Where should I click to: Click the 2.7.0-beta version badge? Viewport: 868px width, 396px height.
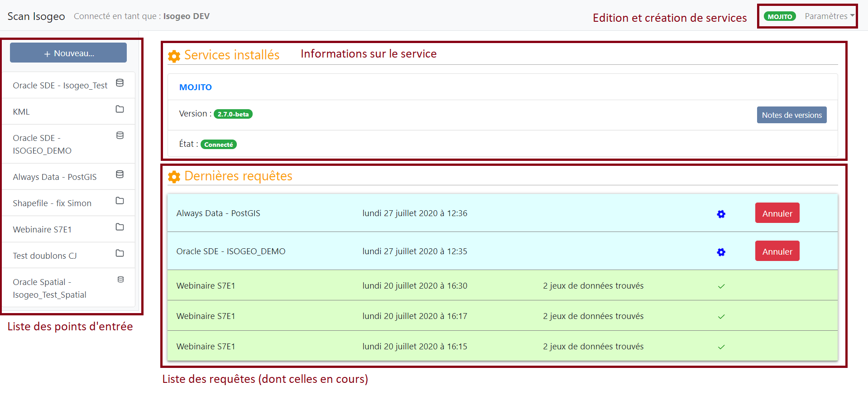[233, 114]
